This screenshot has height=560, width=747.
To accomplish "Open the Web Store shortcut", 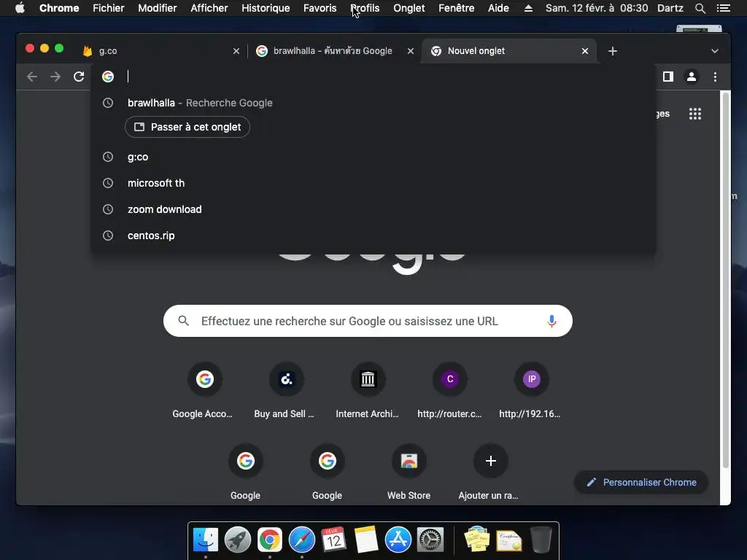I will [409, 472].
